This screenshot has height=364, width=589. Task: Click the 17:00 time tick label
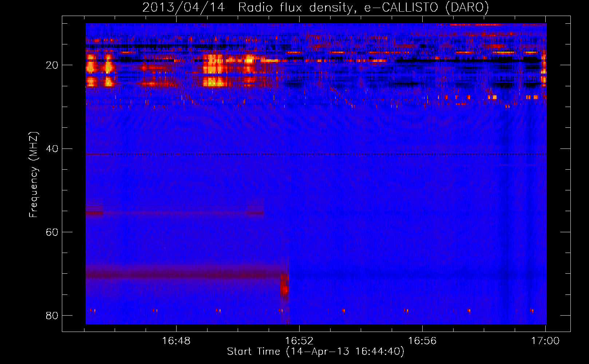click(545, 341)
